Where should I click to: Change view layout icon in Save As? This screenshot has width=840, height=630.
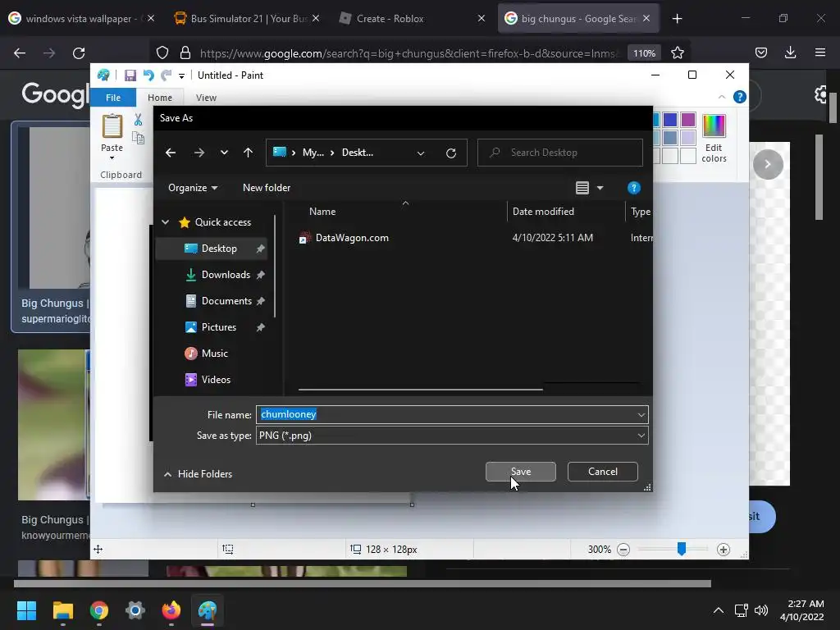tap(582, 188)
